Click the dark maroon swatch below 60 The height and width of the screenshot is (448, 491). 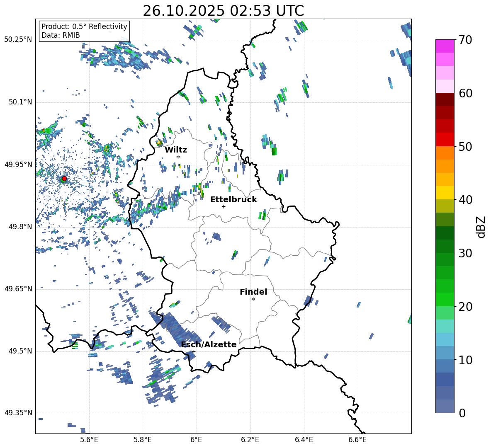pos(445,99)
